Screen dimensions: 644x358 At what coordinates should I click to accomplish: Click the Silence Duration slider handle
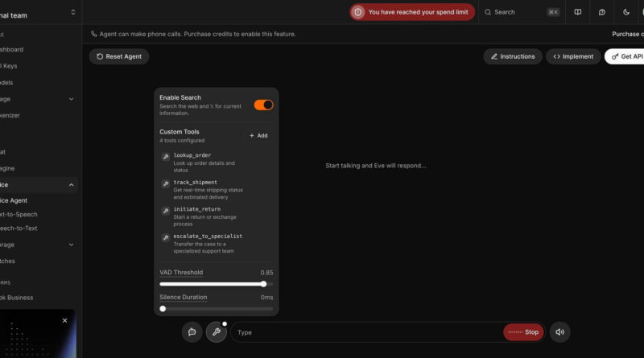click(163, 309)
